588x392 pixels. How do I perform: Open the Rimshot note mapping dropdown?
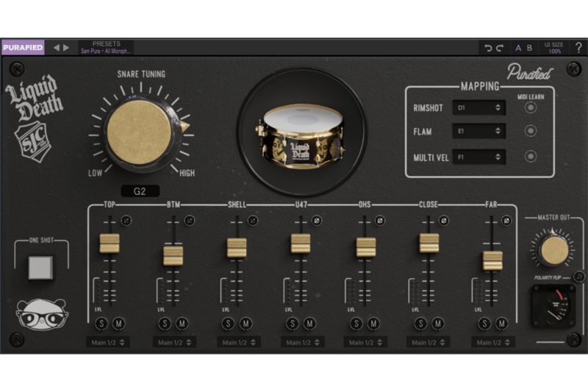click(478, 107)
